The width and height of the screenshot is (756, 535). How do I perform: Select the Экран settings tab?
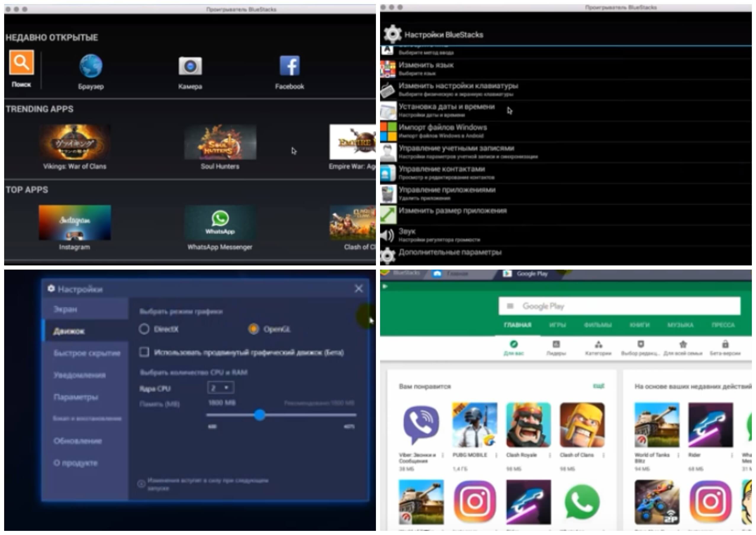(x=85, y=309)
